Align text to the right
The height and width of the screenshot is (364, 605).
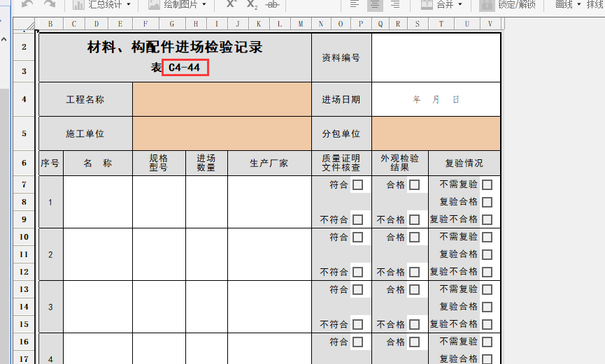pyautogui.click(x=395, y=4)
